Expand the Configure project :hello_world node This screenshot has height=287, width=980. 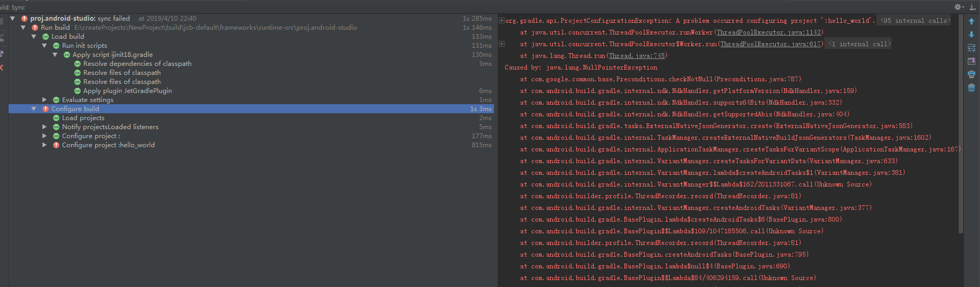(45, 145)
